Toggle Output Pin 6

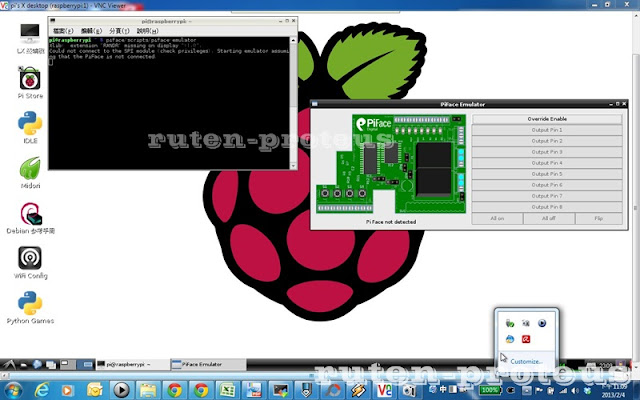point(547,185)
